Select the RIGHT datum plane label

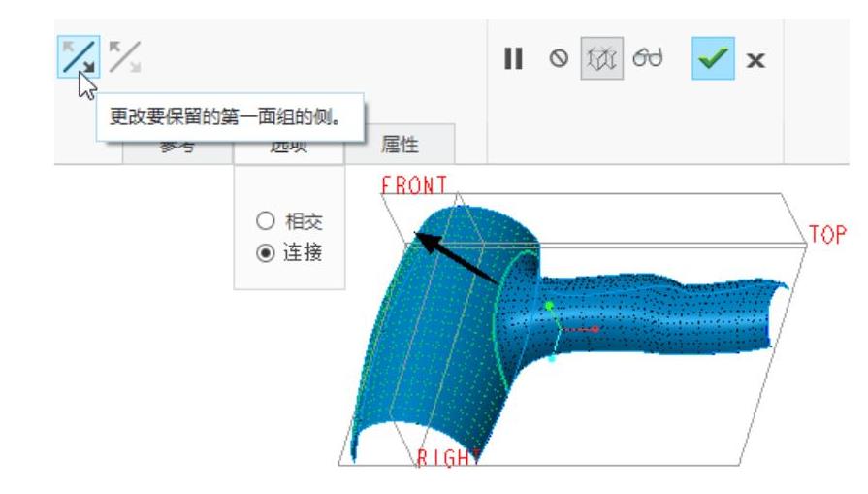click(447, 458)
